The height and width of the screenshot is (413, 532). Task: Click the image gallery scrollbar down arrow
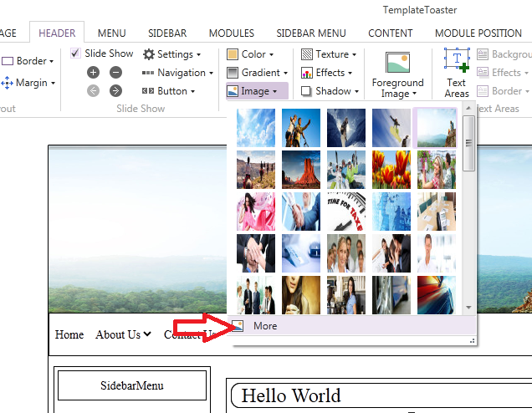click(x=469, y=308)
